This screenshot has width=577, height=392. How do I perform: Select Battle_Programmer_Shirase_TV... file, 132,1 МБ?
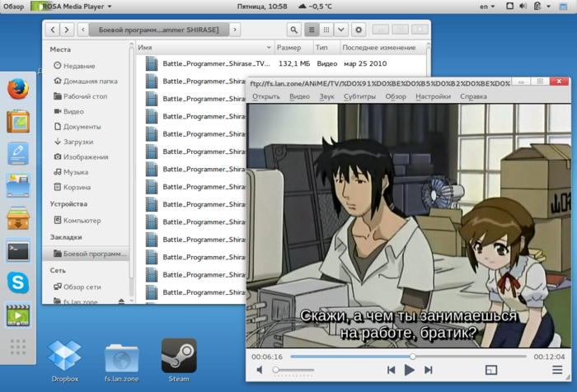(281, 63)
